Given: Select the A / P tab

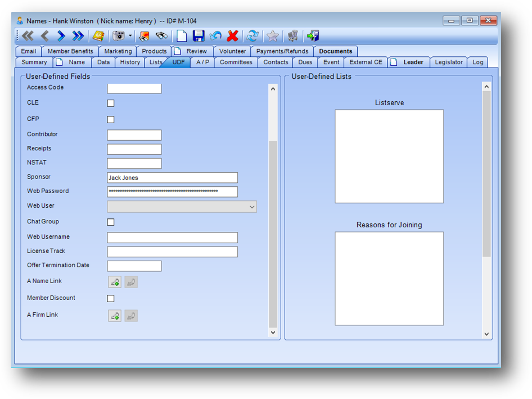Looking at the screenshot, I should click(x=202, y=62).
